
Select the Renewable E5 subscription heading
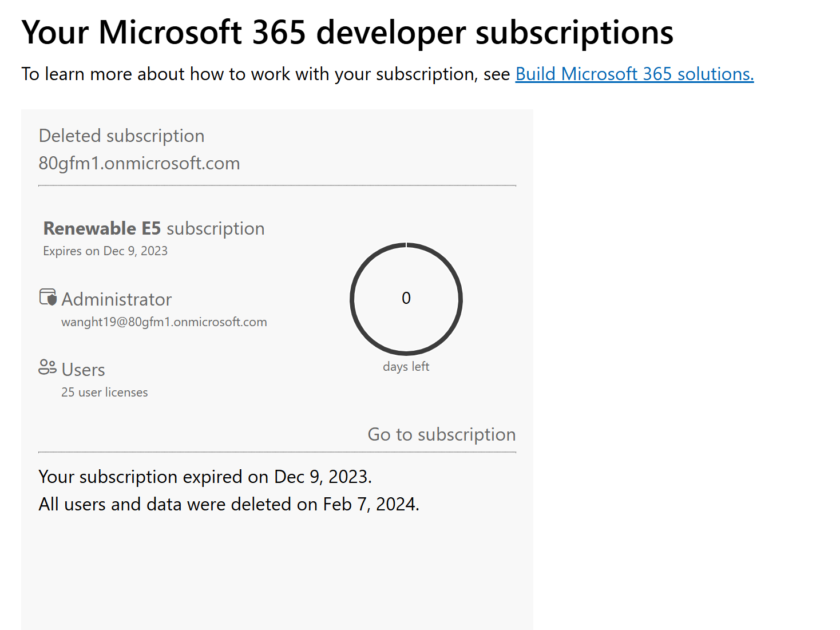(x=154, y=228)
